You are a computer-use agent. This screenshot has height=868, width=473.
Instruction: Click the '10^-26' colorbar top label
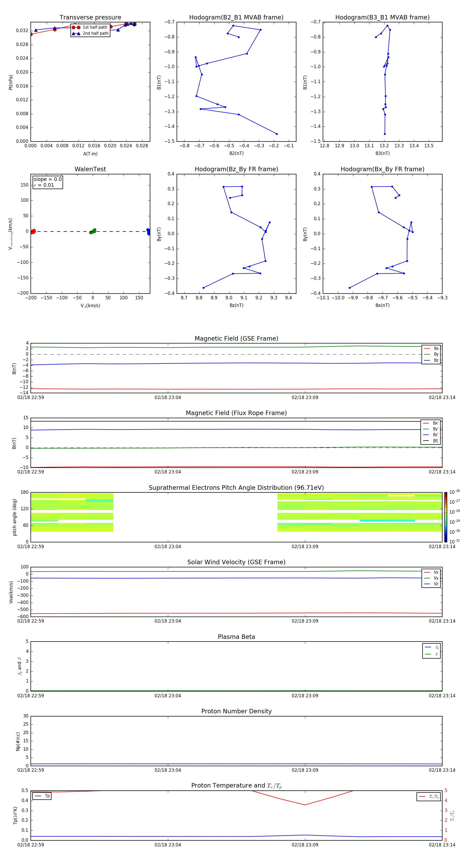pyautogui.click(x=455, y=492)
